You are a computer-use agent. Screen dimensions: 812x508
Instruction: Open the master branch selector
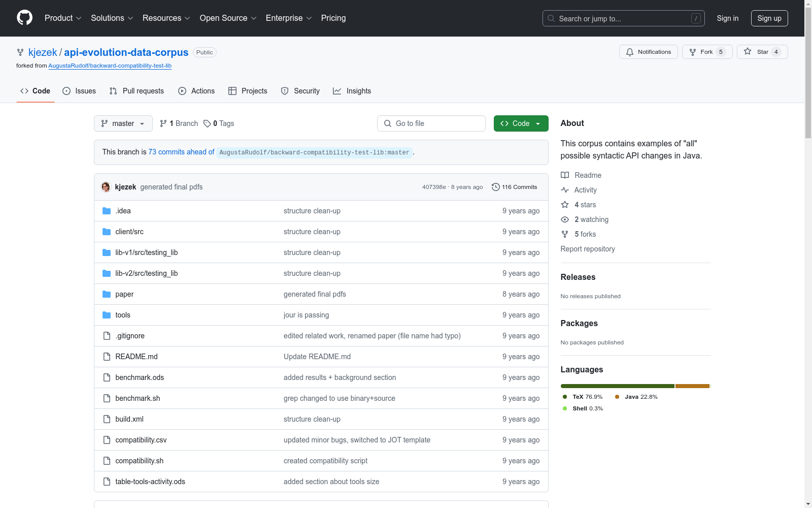(x=123, y=123)
